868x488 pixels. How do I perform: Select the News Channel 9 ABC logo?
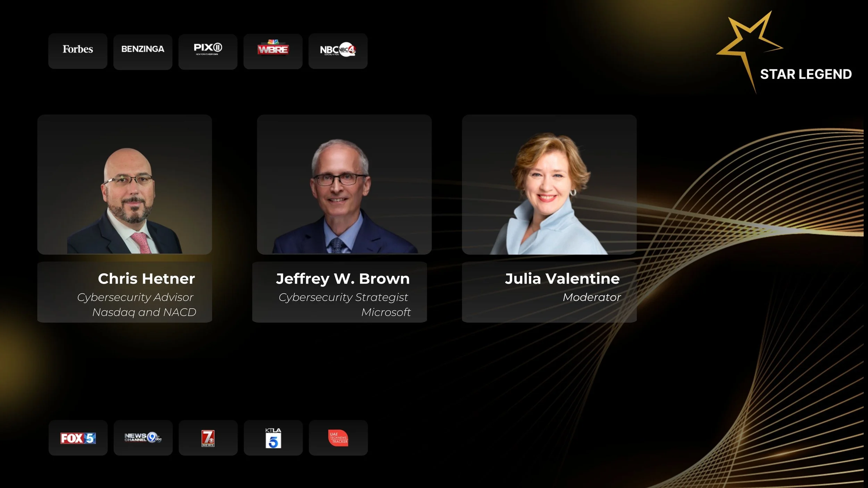click(143, 438)
